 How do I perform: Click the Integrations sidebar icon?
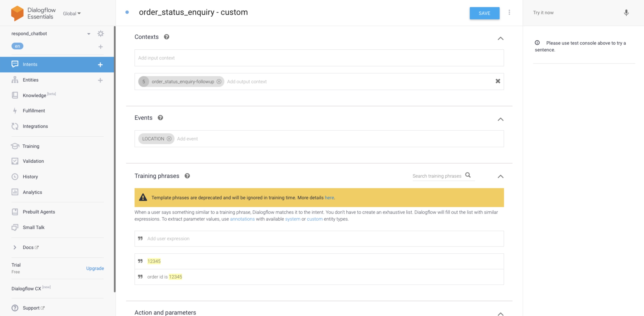[x=15, y=126]
